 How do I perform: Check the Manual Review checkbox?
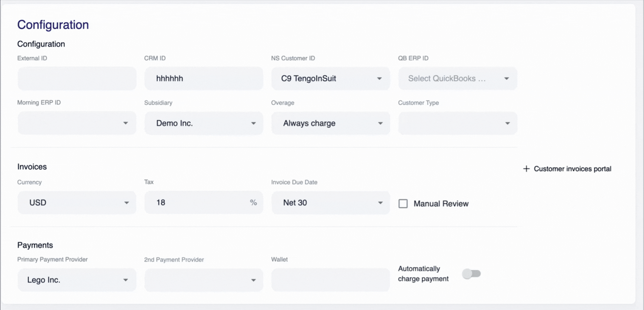tap(403, 203)
